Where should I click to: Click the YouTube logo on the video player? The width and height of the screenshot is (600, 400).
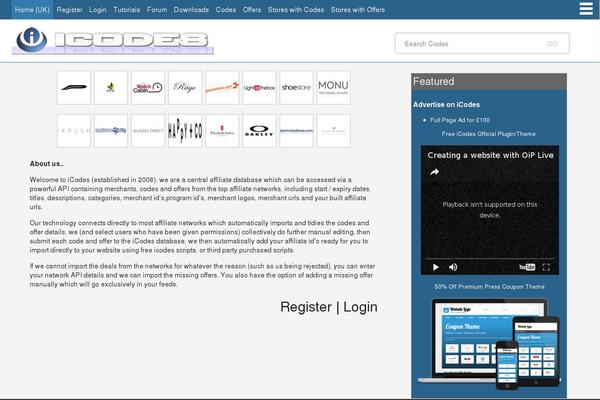(527, 267)
